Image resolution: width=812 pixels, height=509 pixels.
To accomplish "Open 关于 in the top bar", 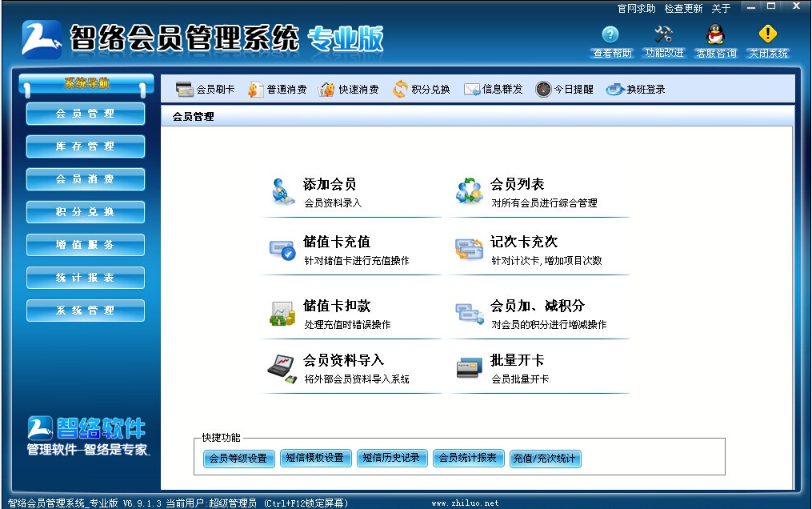I will tap(721, 9).
